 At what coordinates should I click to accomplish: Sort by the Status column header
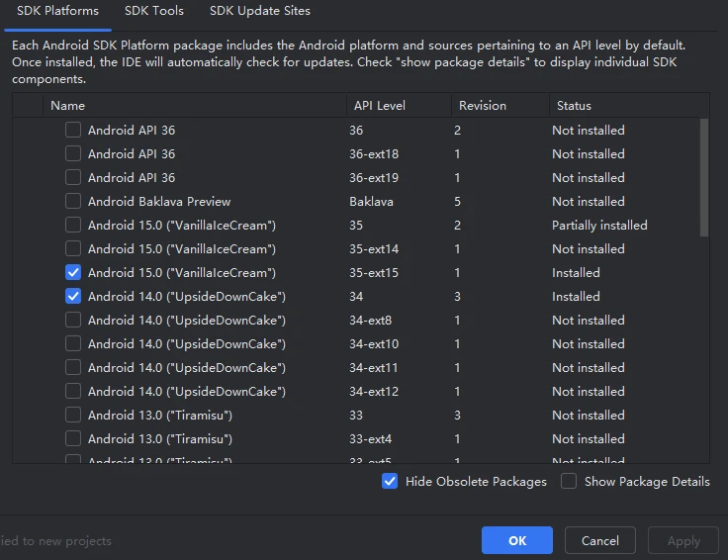click(x=629, y=106)
